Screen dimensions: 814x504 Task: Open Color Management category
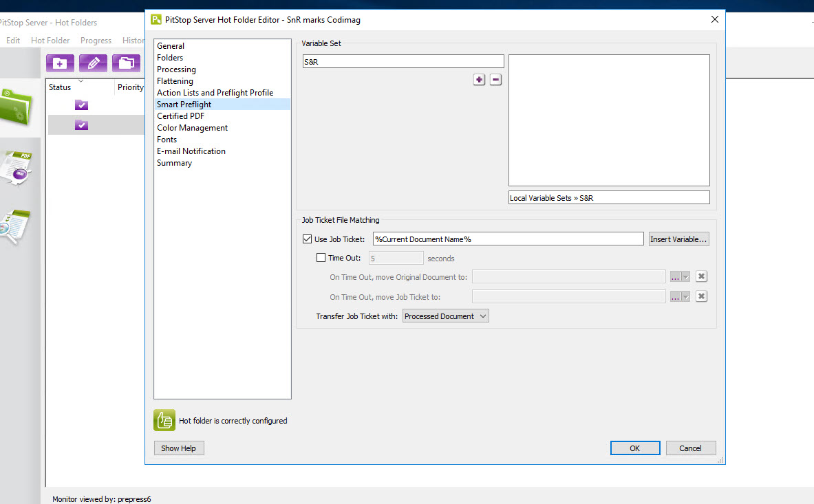pos(192,128)
